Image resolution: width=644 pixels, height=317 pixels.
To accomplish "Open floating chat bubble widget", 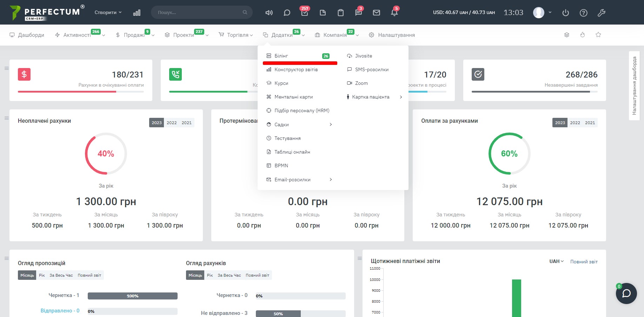I will pos(626,294).
